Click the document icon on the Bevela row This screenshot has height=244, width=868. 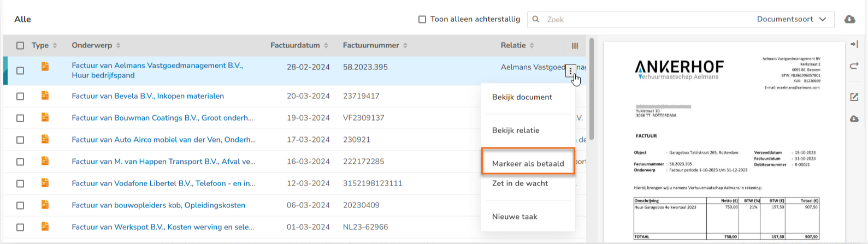click(45, 96)
